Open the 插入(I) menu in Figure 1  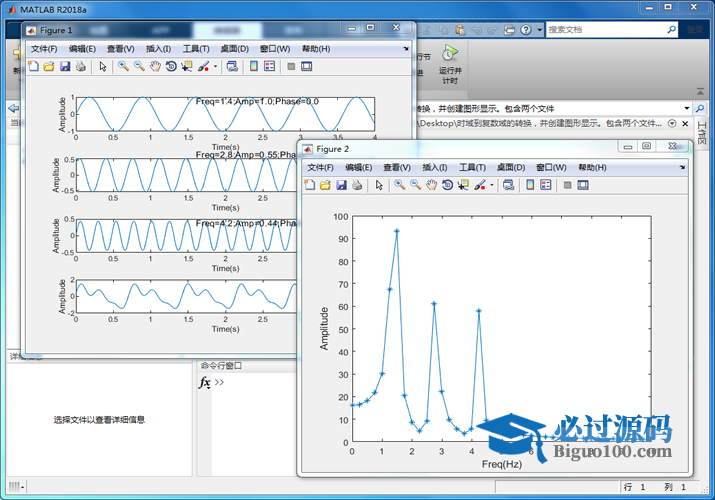158,49
